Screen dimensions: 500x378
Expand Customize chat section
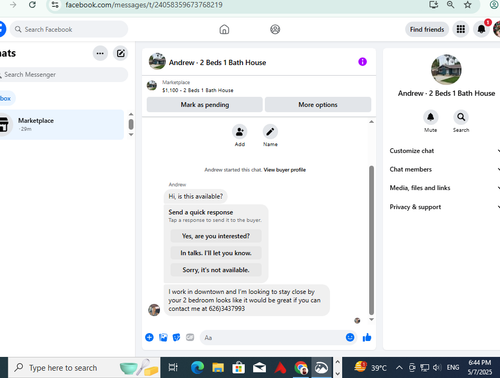point(445,151)
